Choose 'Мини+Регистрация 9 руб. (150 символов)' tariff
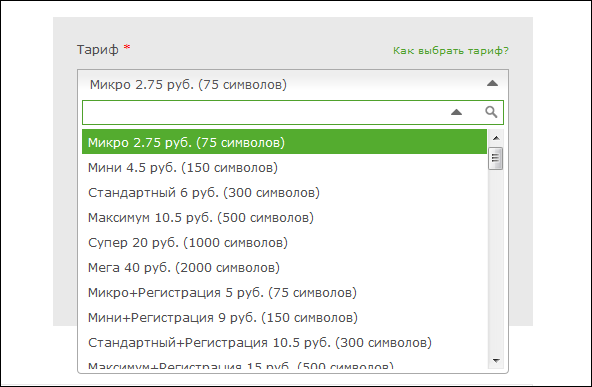This screenshot has width=592, height=387. [x=284, y=317]
